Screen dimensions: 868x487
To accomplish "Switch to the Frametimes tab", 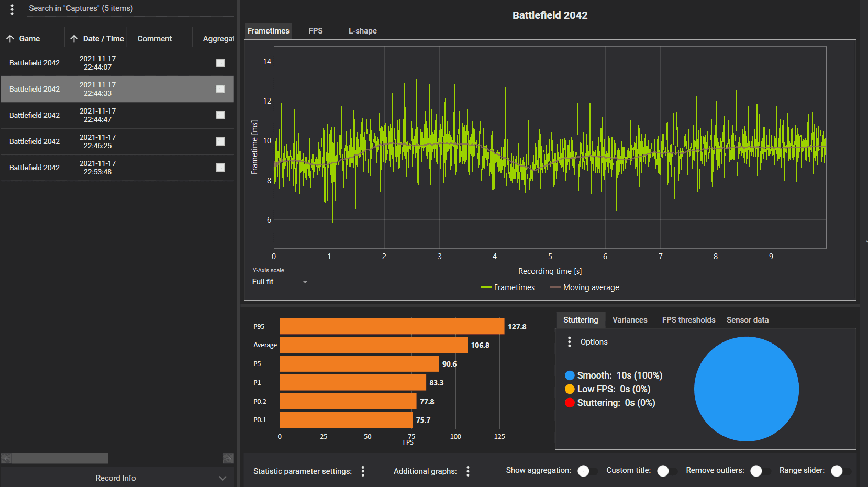I will coord(268,31).
